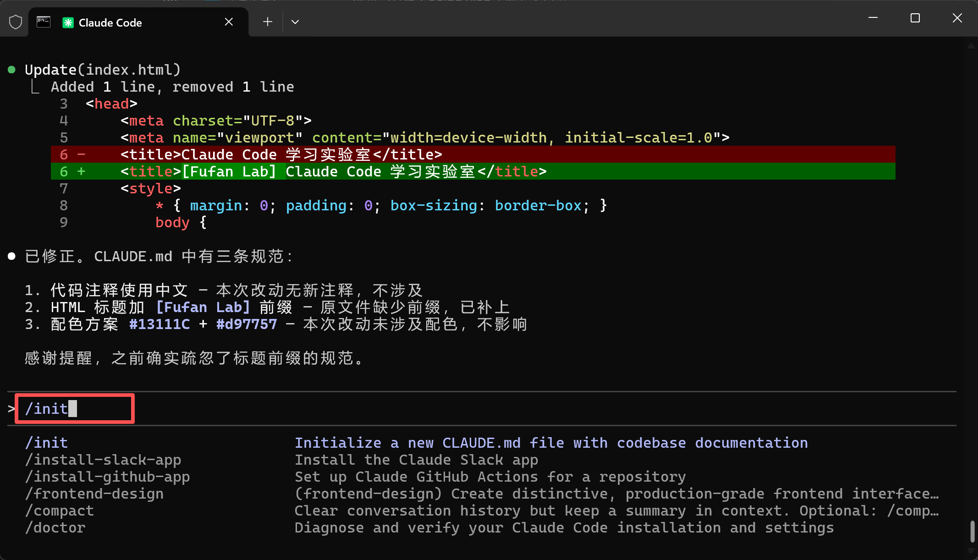Screen dimensions: 978x560
Task: Click 'Install the Claude Slack app' description
Action: 416,460
